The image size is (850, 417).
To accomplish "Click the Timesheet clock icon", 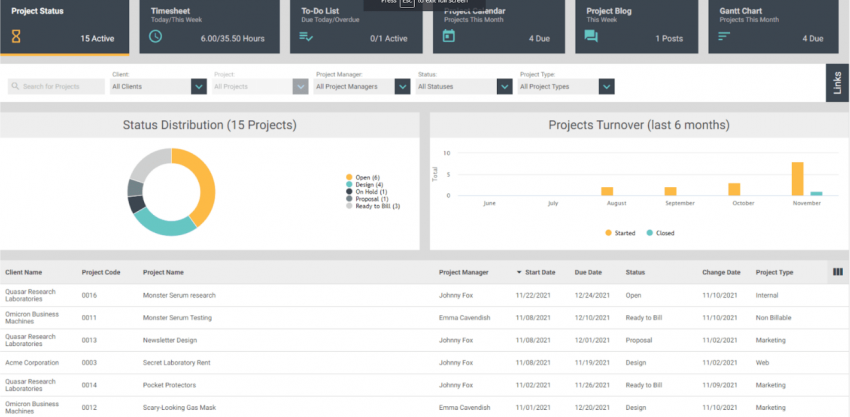I will [155, 37].
